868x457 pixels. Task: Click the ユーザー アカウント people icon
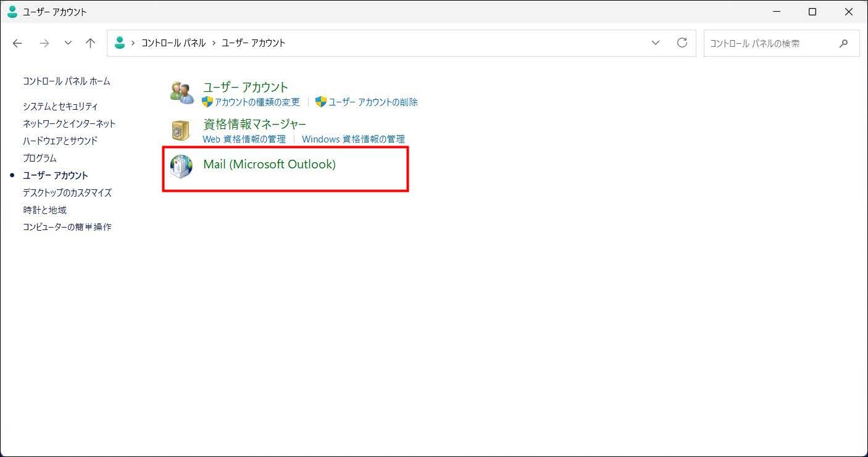click(x=182, y=93)
